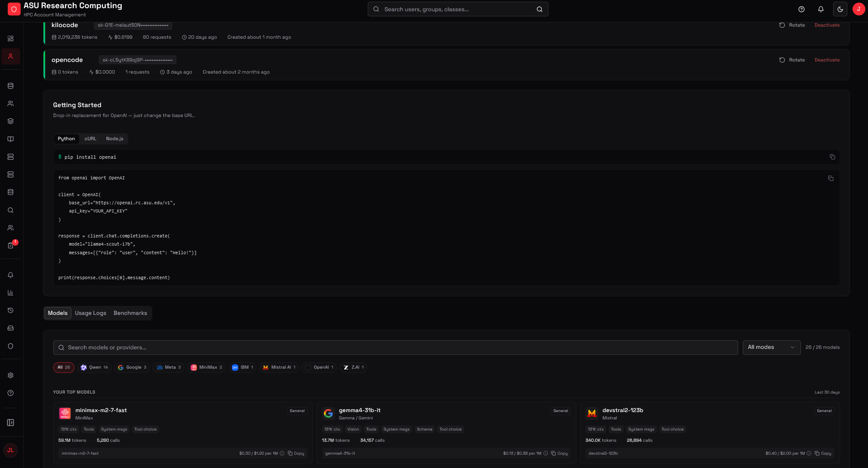Open the All modes dropdown
The height and width of the screenshot is (468, 868).
click(x=771, y=347)
